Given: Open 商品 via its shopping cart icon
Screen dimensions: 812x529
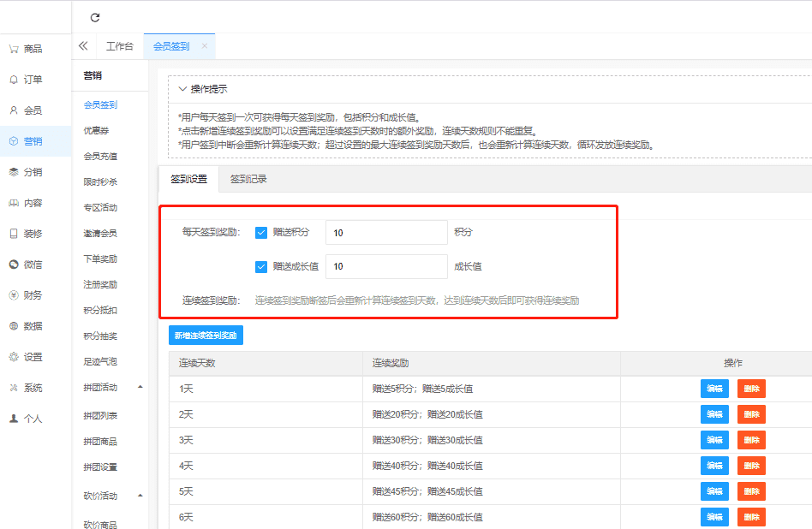Looking at the screenshot, I should pyautogui.click(x=14, y=49).
